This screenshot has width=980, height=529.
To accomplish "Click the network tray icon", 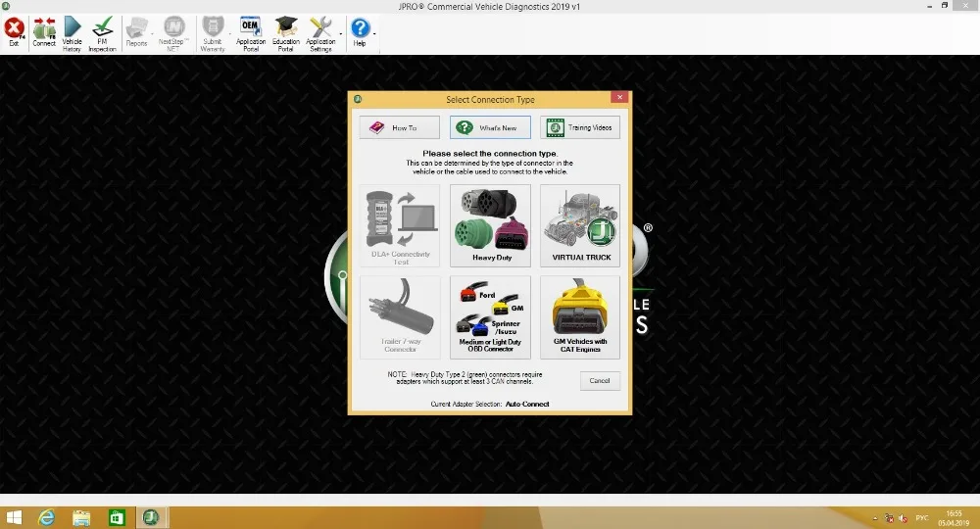I will click(889, 518).
